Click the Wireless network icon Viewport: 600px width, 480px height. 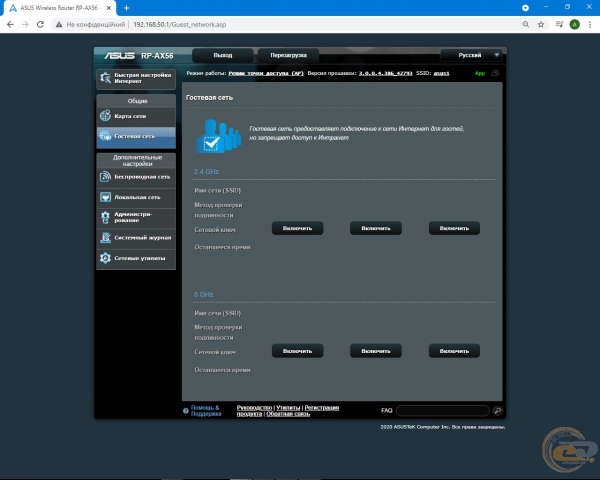click(105, 176)
